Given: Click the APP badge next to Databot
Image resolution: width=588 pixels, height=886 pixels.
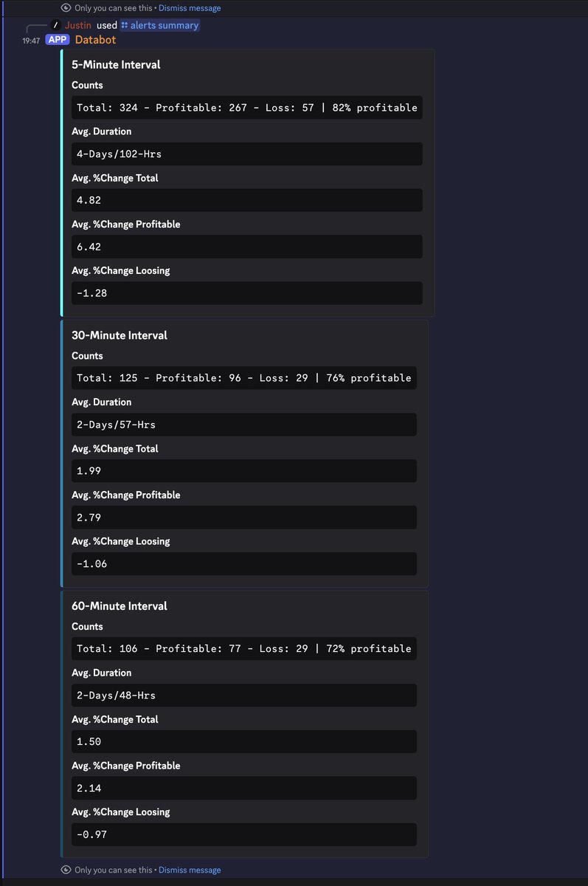Looking at the screenshot, I should (x=58, y=40).
